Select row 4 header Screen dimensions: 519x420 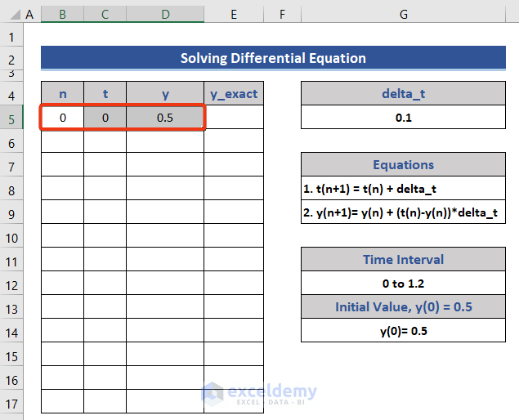coord(11,93)
